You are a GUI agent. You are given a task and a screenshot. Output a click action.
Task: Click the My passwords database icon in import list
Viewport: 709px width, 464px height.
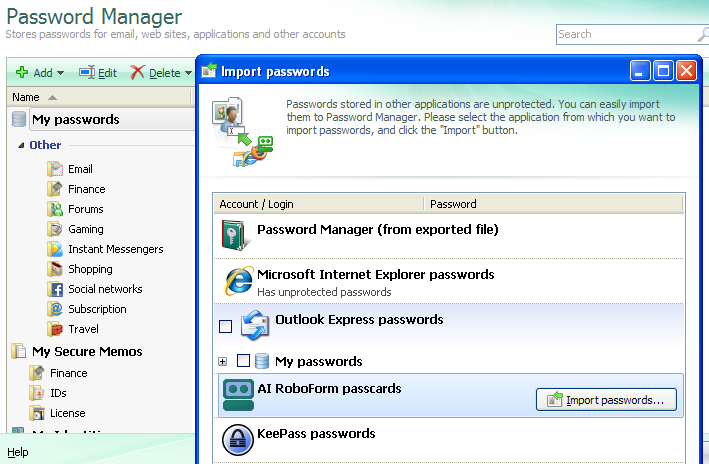[x=262, y=361]
